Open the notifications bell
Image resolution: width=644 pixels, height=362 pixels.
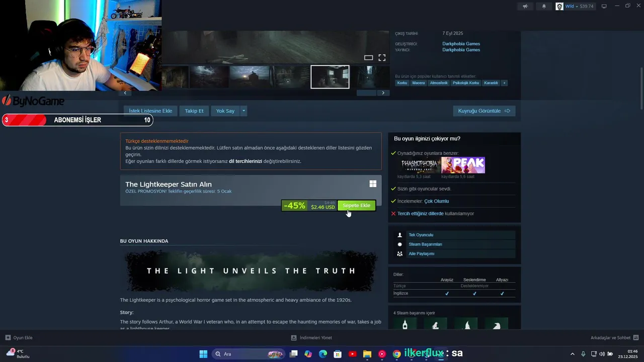tap(544, 7)
